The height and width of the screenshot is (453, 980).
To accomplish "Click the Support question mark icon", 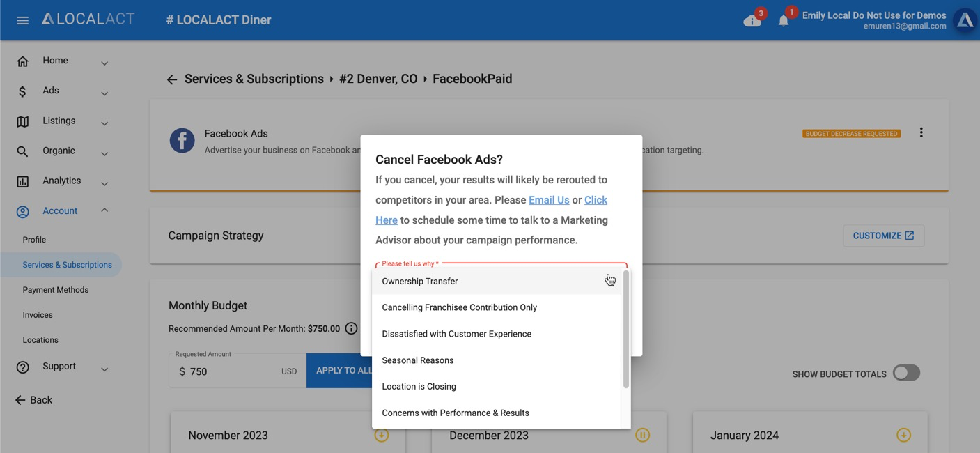I will tap(23, 367).
